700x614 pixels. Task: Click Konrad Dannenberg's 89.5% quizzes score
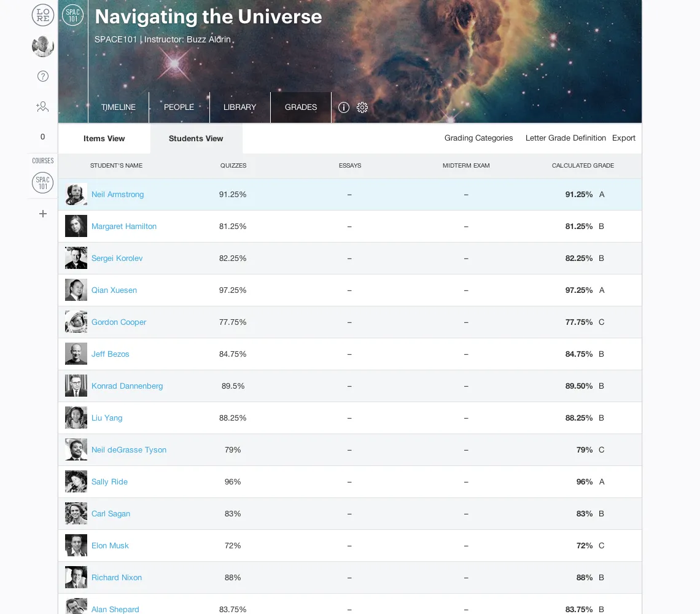tap(233, 386)
